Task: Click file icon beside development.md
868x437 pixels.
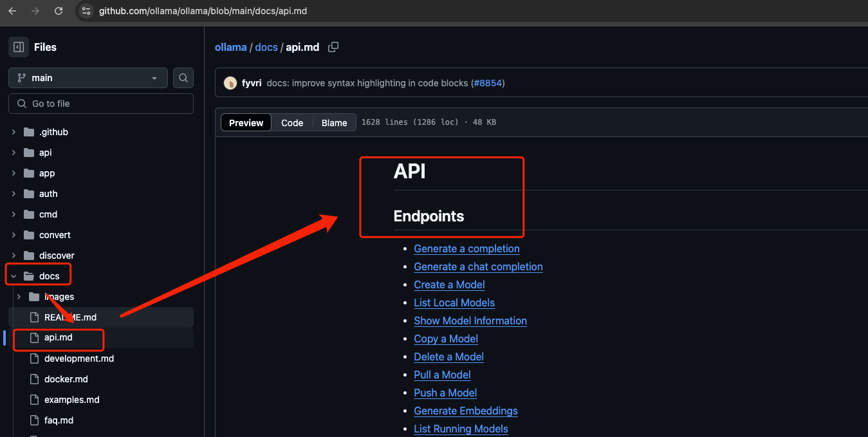Action: [x=34, y=358]
